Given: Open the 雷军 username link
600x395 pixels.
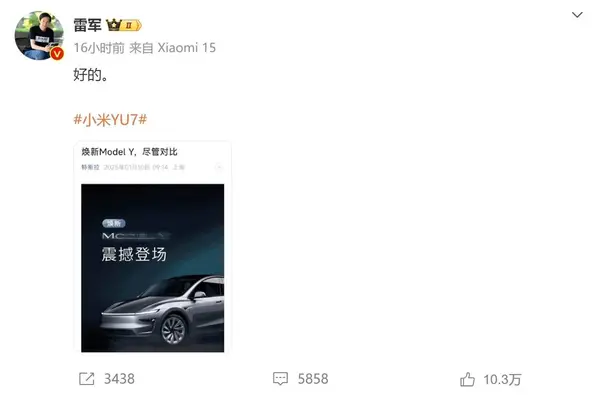Looking at the screenshot, I should [87, 25].
